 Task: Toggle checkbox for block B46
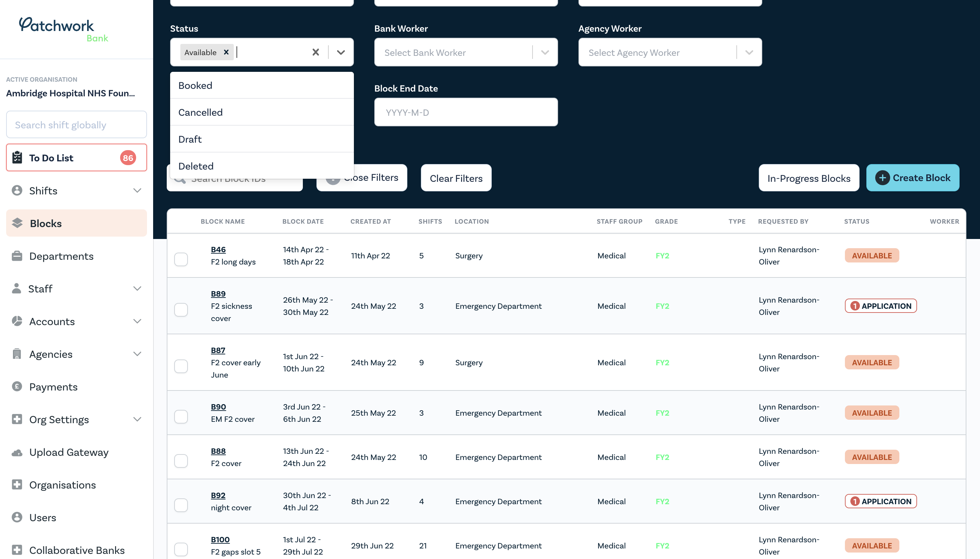(180, 255)
